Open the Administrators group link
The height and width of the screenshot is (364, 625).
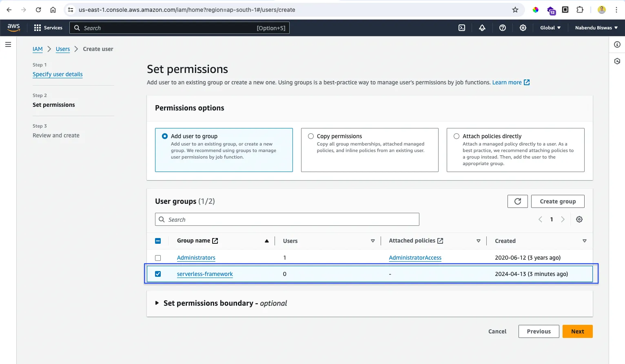click(196, 258)
